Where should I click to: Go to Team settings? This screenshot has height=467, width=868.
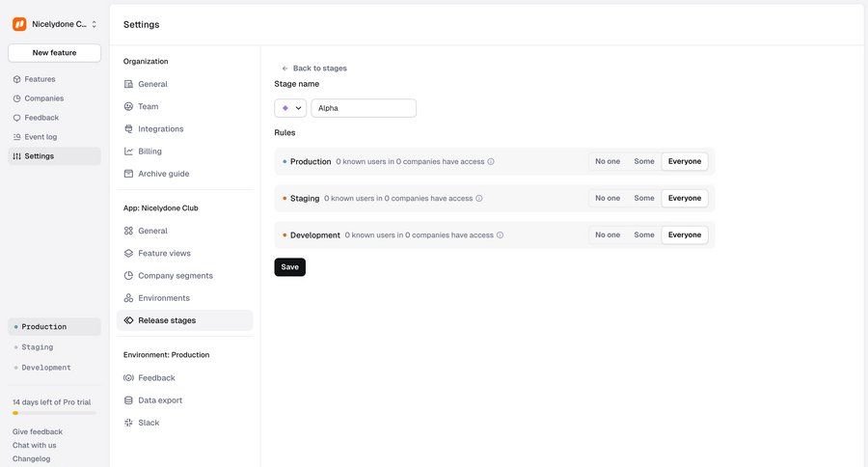[185, 106]
